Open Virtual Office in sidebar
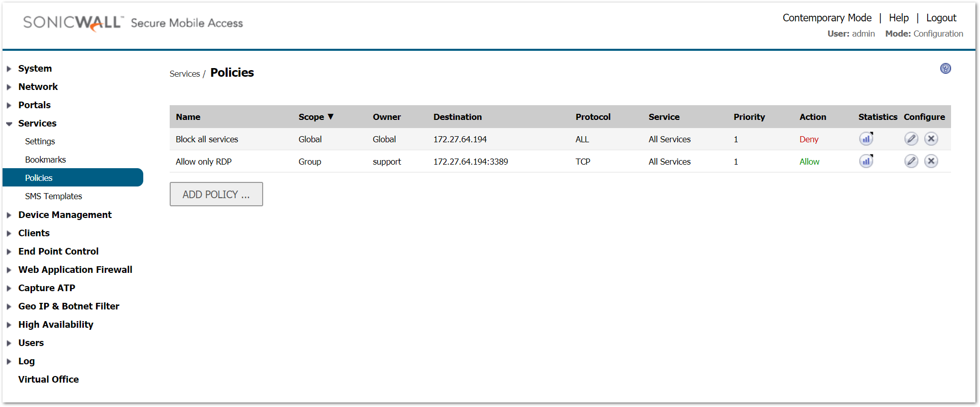Image resolution: width=980 pixels, height=407 pixels. tap(49, 379)
